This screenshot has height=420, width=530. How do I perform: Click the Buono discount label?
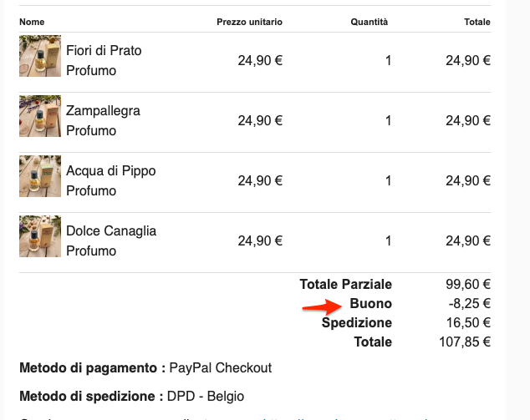point(370,304)
